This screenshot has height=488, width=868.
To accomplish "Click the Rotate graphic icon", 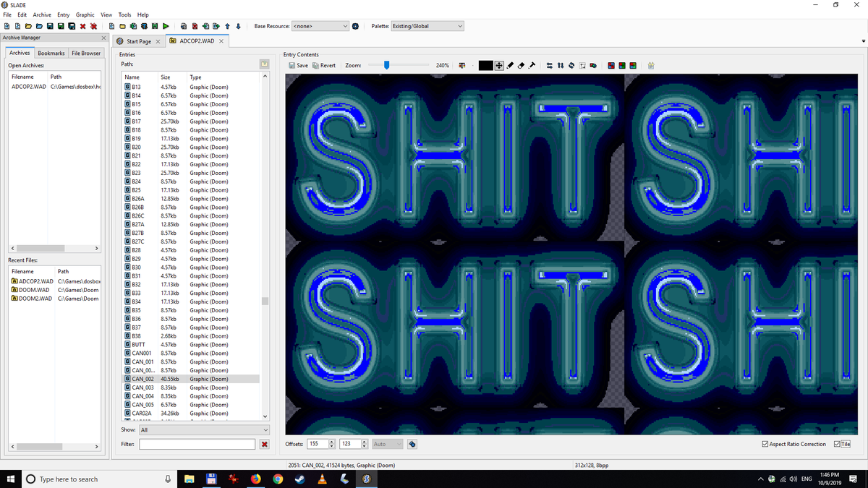I will (x=571, y=65).
